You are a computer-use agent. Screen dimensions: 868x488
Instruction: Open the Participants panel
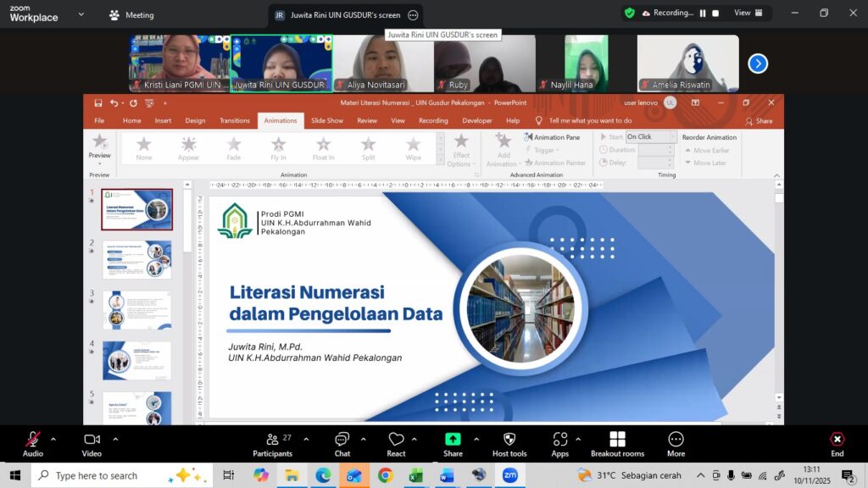273,440
